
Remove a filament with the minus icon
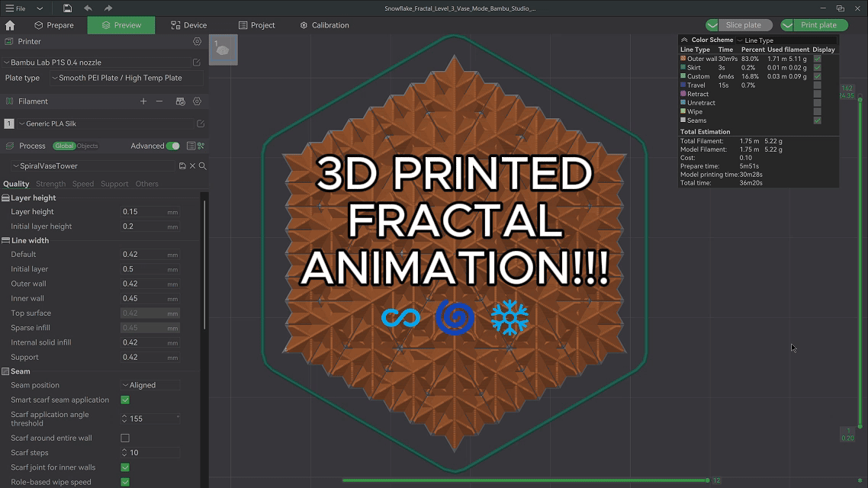click(x=159, y=101)
